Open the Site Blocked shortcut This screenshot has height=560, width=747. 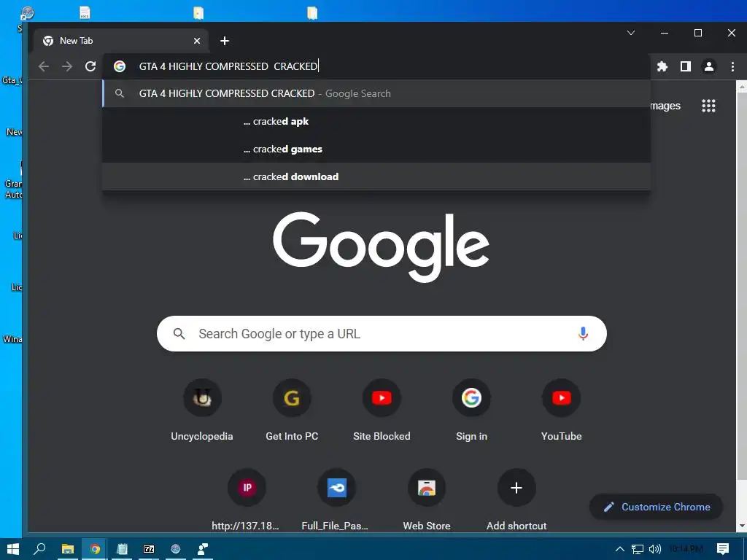pos(382,411)
